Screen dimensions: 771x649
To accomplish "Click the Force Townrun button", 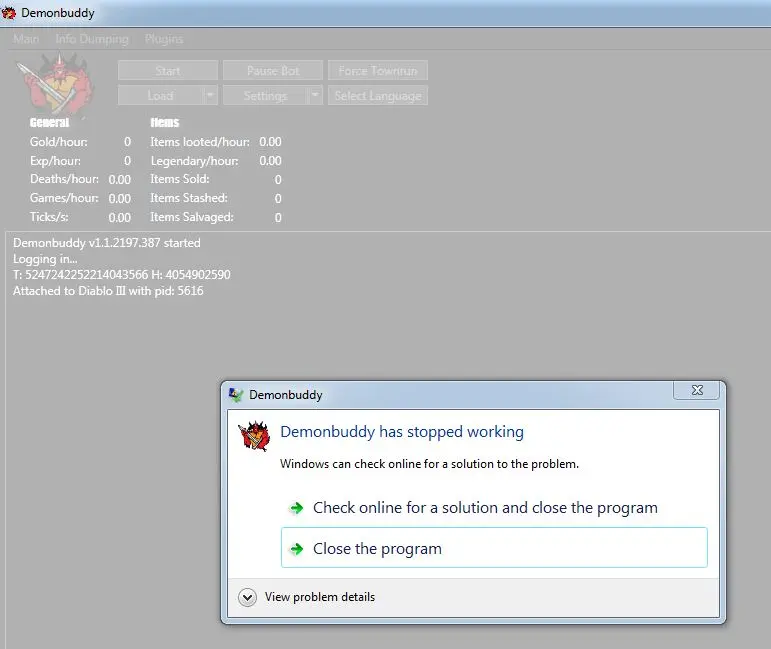I will point(378,70).
